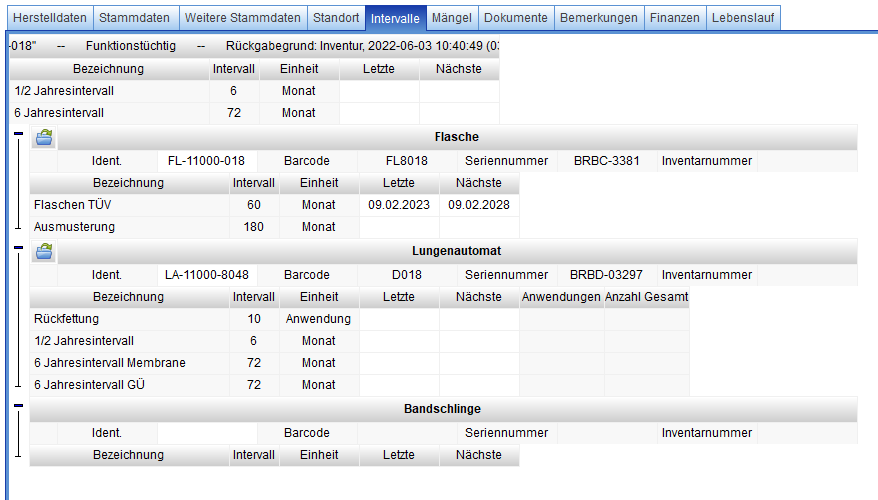Go to the Weitere Stammdaten tab
Viewport: 878px width, 500px height.
(242, 18)
